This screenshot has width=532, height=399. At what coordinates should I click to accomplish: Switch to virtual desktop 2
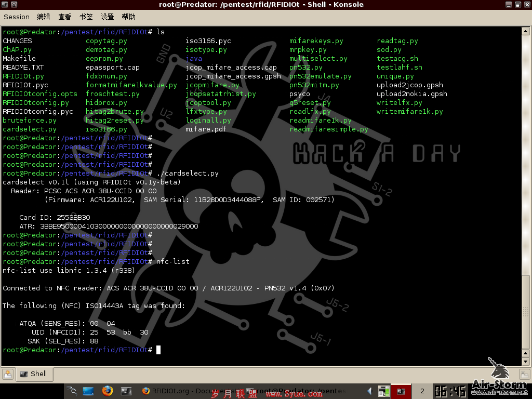(422, 391)
